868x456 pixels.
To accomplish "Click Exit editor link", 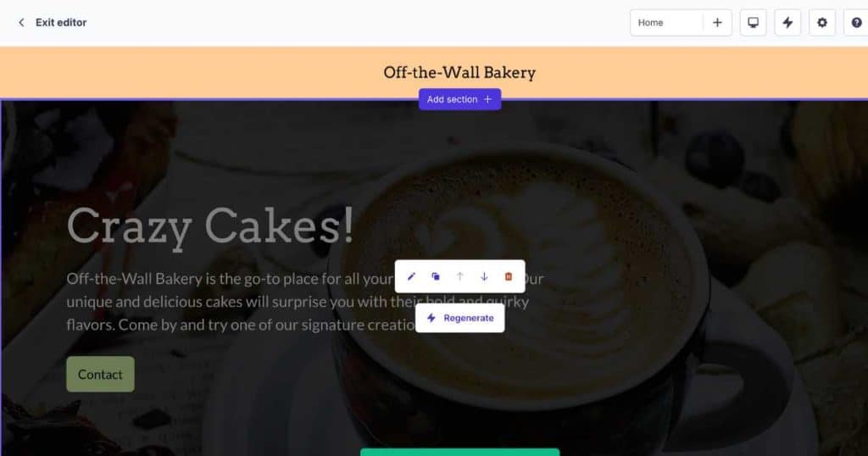I will pyautogui.click(x=61, y=23).
